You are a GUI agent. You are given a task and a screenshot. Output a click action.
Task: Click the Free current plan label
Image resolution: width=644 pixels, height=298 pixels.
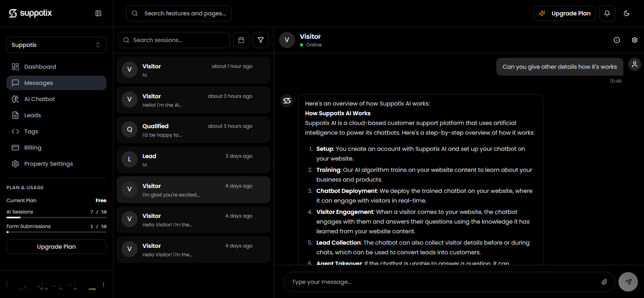tap(101, 201)
